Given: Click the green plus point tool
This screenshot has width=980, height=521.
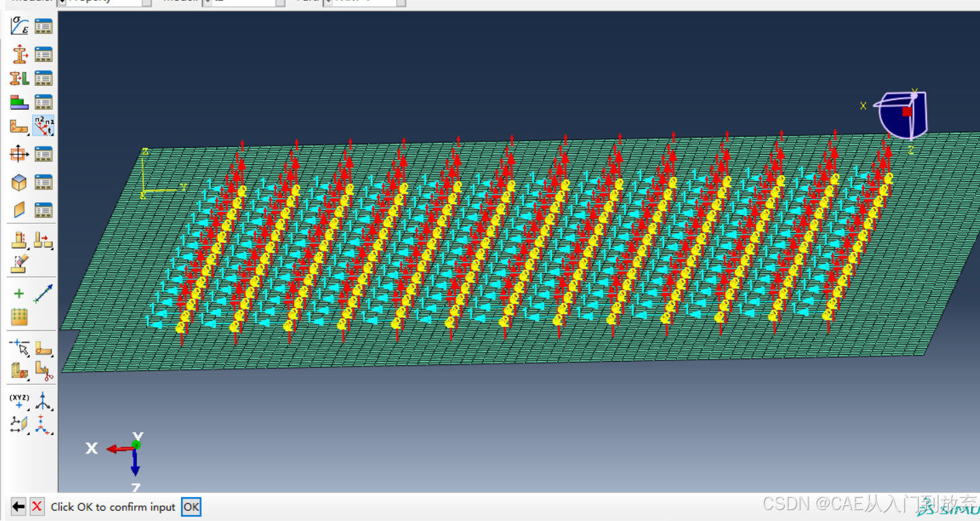Looking at the screenshot, I should pyautogui.click(x=19, y=294).
